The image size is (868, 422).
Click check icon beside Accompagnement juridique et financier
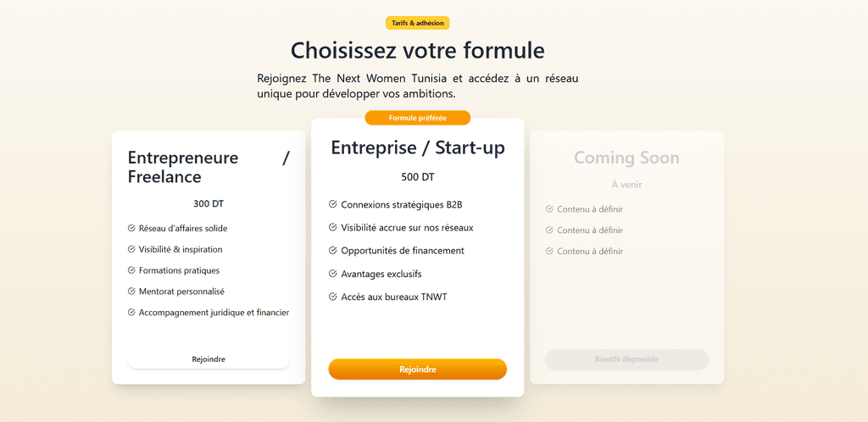(131, 313)
